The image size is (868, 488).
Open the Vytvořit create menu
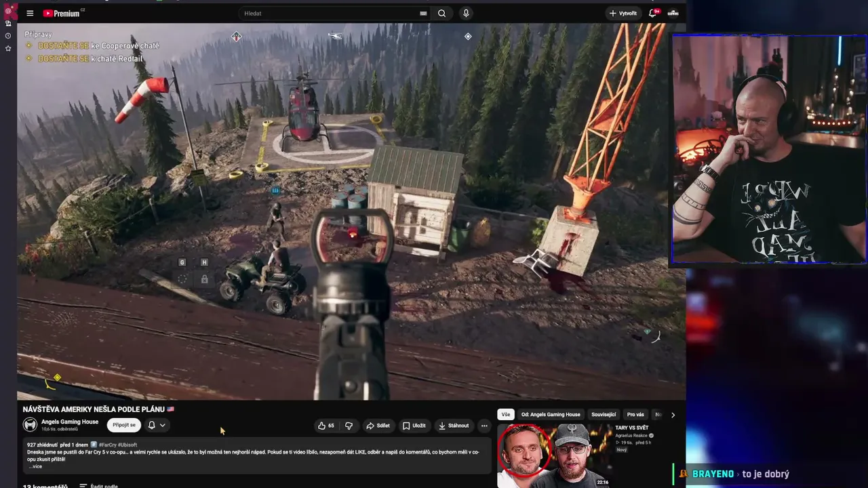pyautogui.click(x=623, y=13)
